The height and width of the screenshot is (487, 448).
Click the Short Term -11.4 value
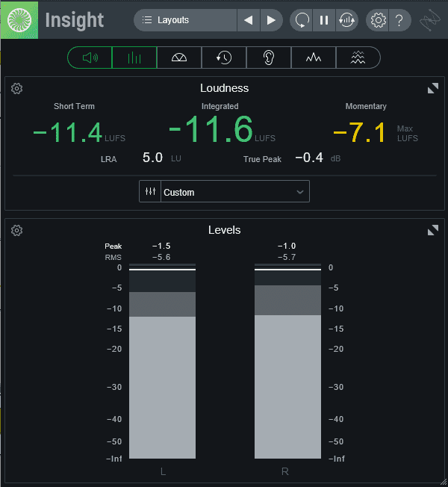(67, 133)
